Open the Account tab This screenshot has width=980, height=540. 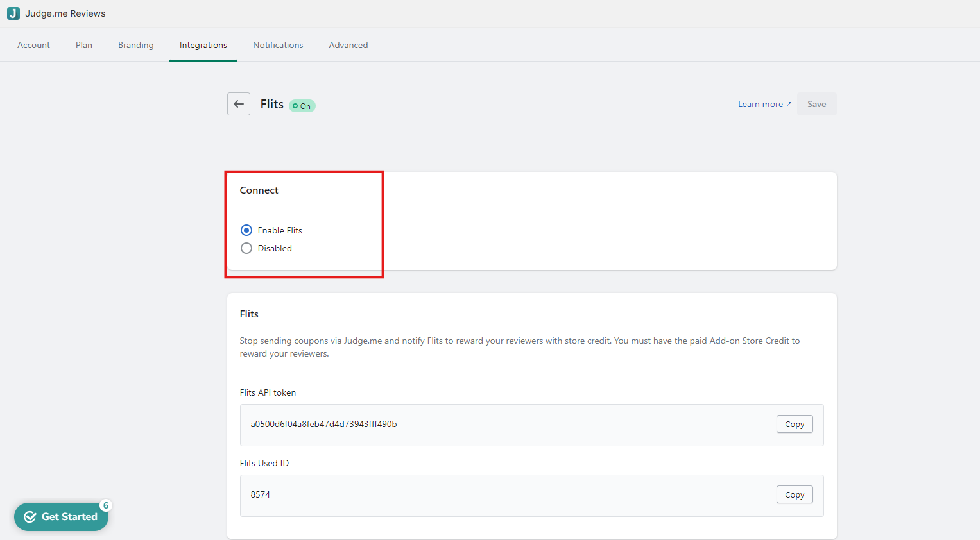point(33,45)
